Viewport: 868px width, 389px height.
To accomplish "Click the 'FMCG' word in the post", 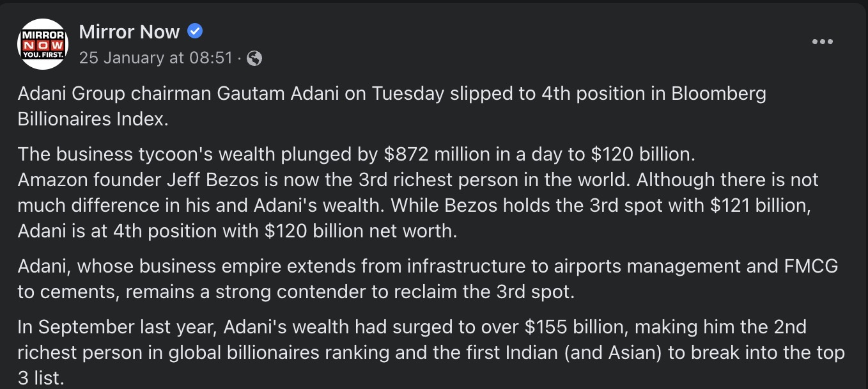I will pyautogui.click(x=810, y=266).
